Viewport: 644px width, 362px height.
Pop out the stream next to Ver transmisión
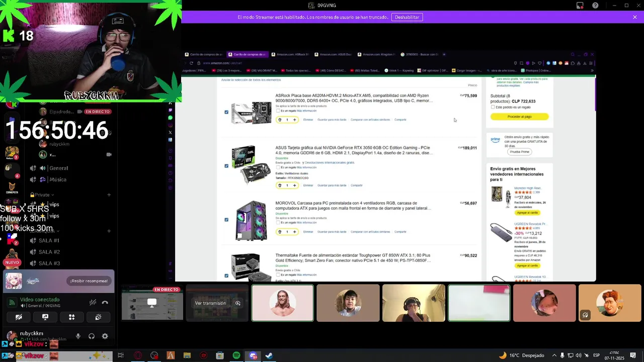pyautogui.click(x=238, y=303)
